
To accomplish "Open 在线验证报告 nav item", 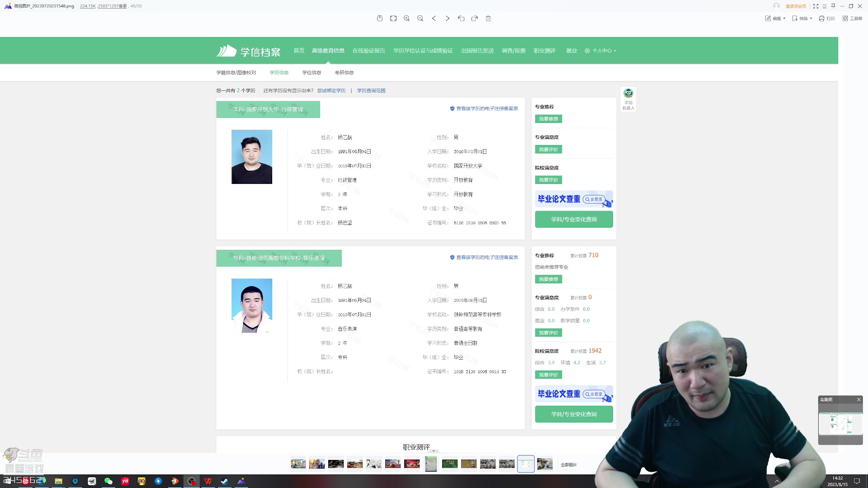I will 369,51.
